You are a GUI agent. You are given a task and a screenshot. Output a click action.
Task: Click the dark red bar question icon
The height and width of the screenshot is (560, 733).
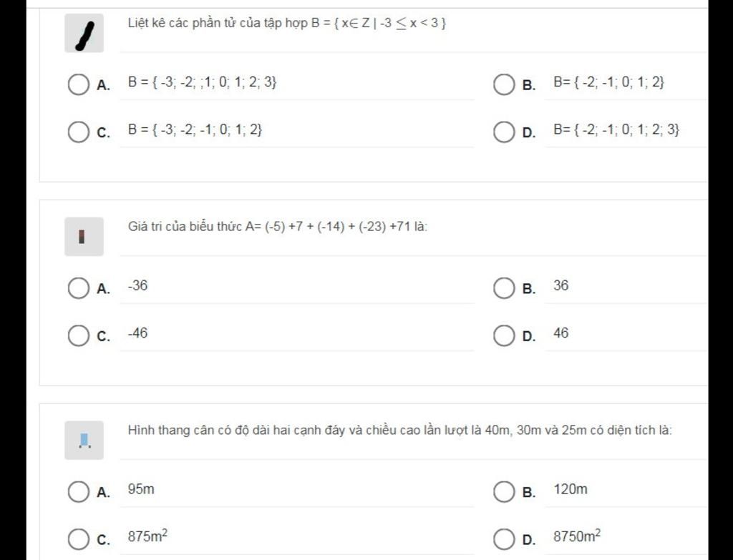tap(84, 236)
